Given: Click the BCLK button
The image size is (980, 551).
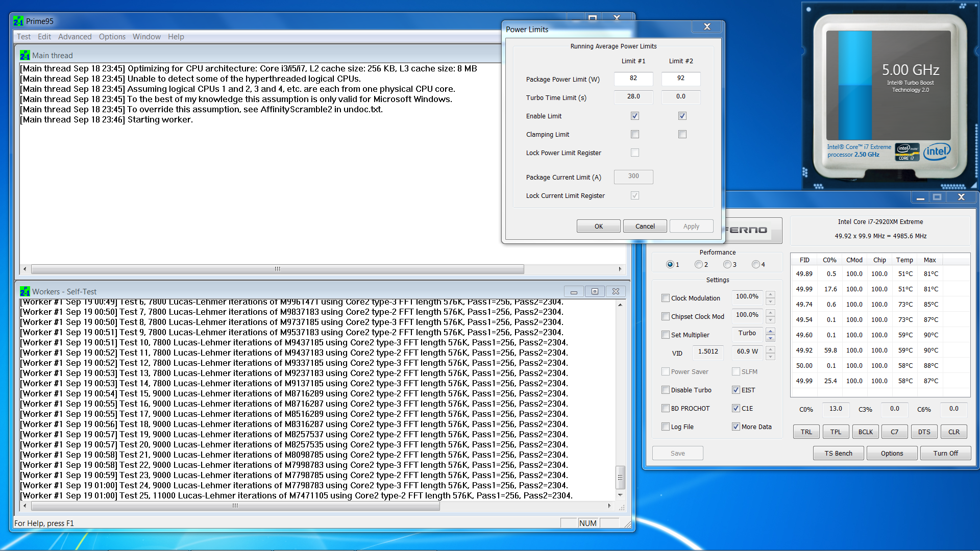Looking at the screenshot, I should pyautogui.click(x=865, y=432).
